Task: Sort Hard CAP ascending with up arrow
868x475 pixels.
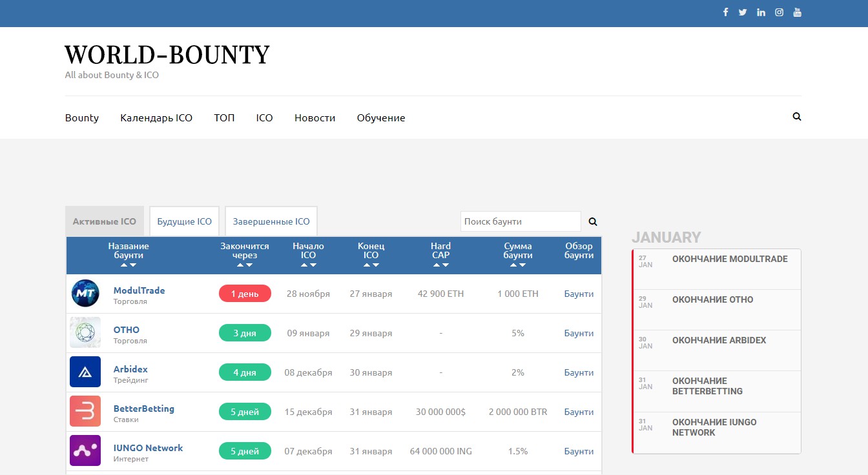Action: click(437, 265)
